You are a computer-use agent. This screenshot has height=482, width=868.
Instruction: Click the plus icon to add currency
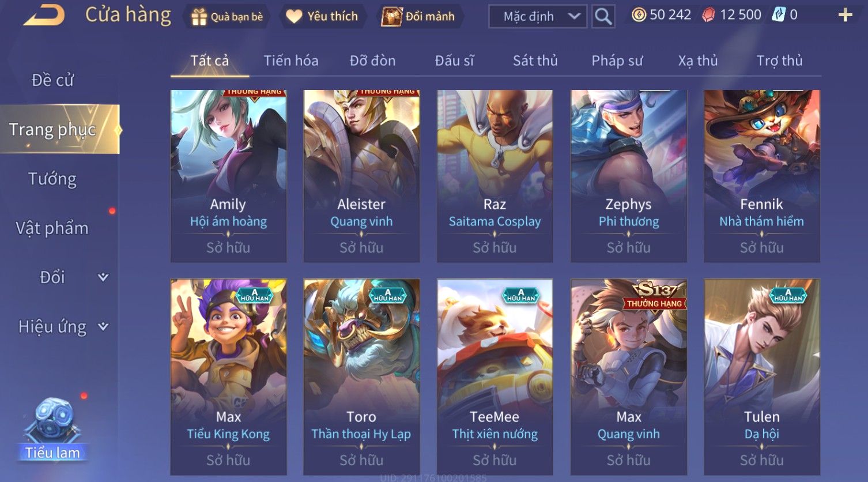845,15
